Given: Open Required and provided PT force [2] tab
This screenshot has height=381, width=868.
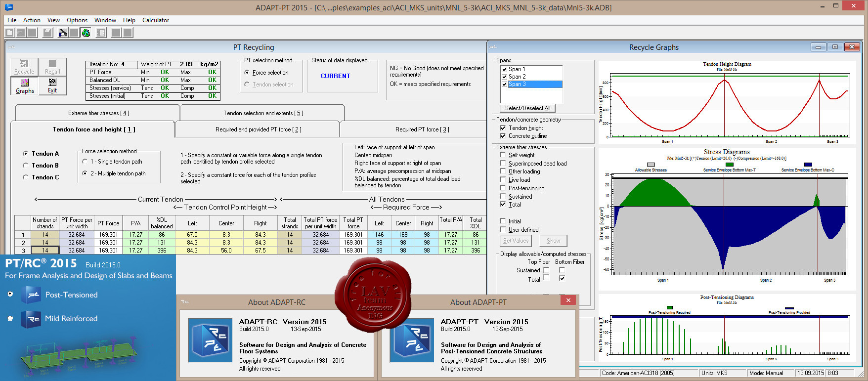Looking at the screenshot, I should [258, 129].
